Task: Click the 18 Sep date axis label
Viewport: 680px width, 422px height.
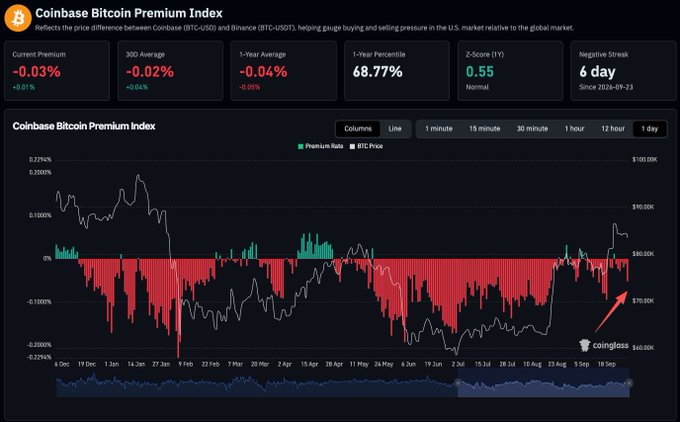Action: (606, 364)
